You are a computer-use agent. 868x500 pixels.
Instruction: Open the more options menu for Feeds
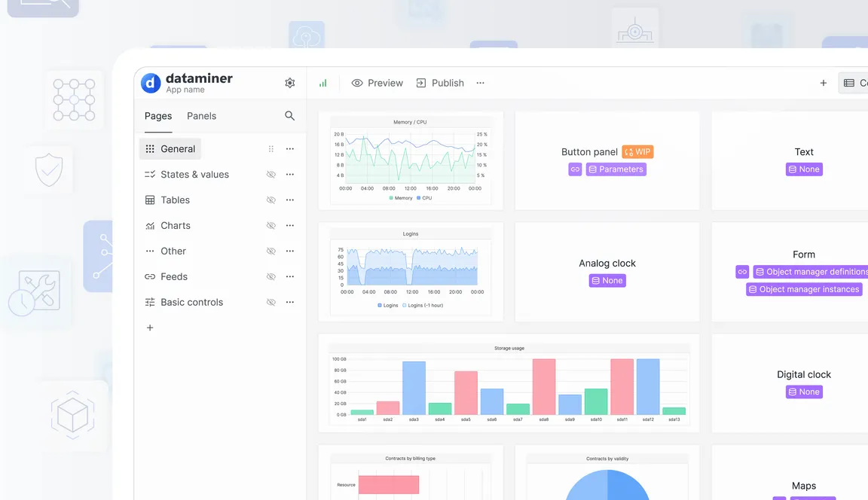(289, 276)
